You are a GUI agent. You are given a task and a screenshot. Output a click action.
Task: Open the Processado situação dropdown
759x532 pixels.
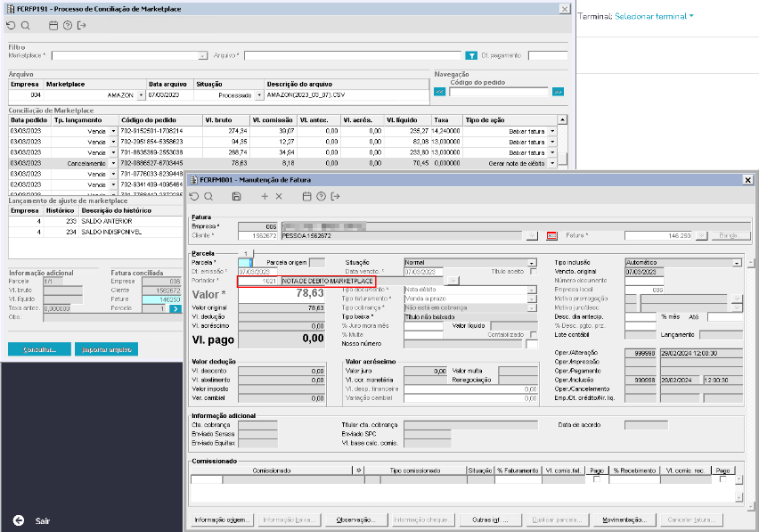[x=259, y=95]
